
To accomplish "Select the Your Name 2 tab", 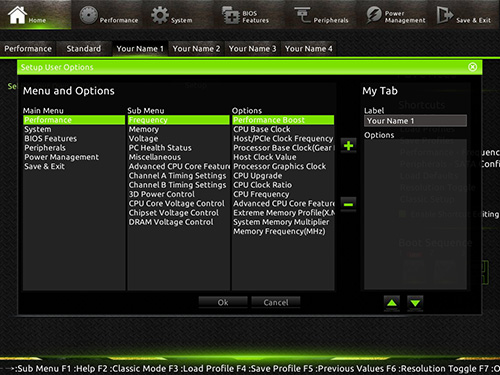I will point(196,49).
